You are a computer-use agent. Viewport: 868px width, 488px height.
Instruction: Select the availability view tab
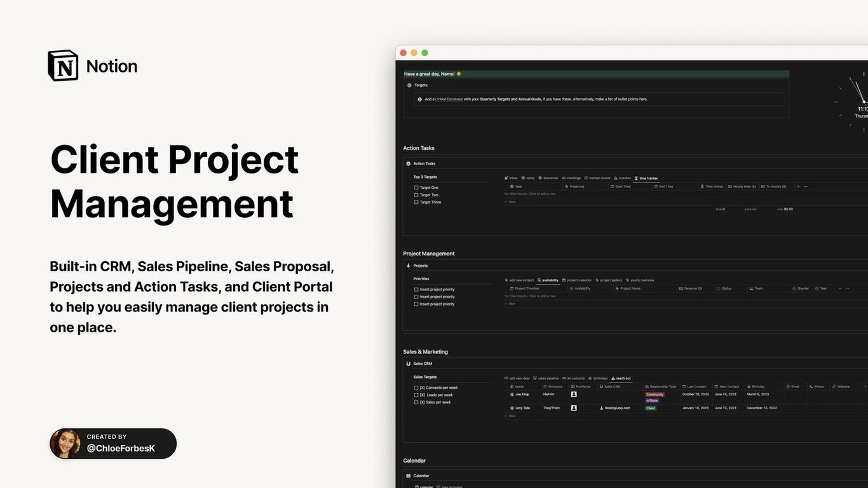click(548, 280)
